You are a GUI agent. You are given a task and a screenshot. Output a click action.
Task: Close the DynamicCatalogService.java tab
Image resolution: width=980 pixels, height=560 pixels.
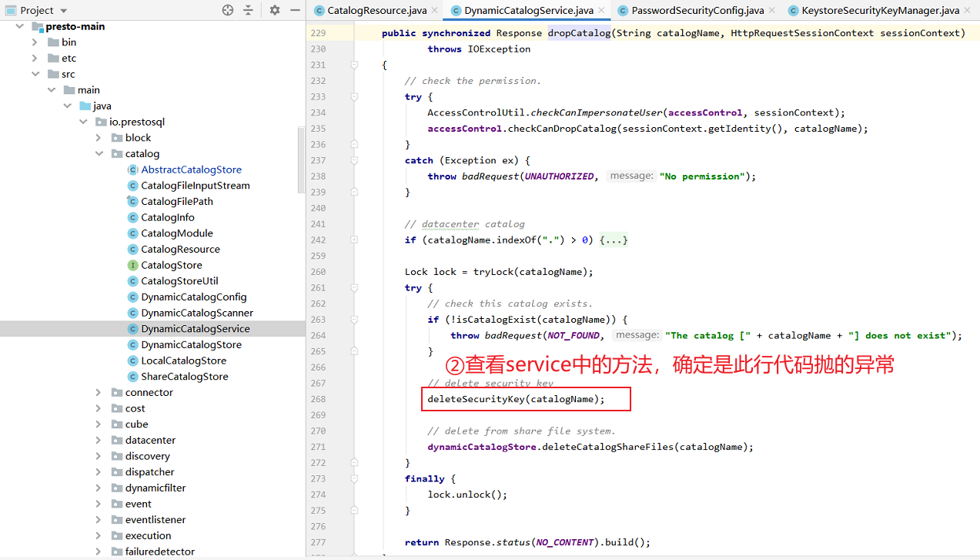(602, 11)
